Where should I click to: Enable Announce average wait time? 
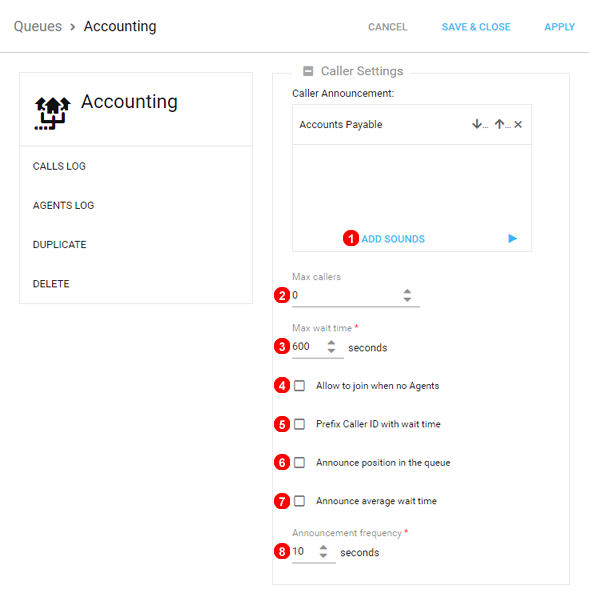tap(299, 501)
